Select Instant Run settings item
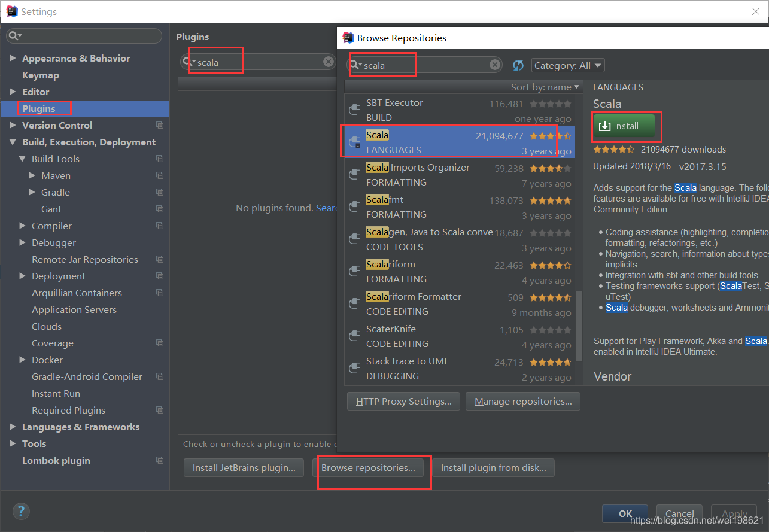This screenshot has width=769, height=532. pyautogui.click(x=56, y=393)
